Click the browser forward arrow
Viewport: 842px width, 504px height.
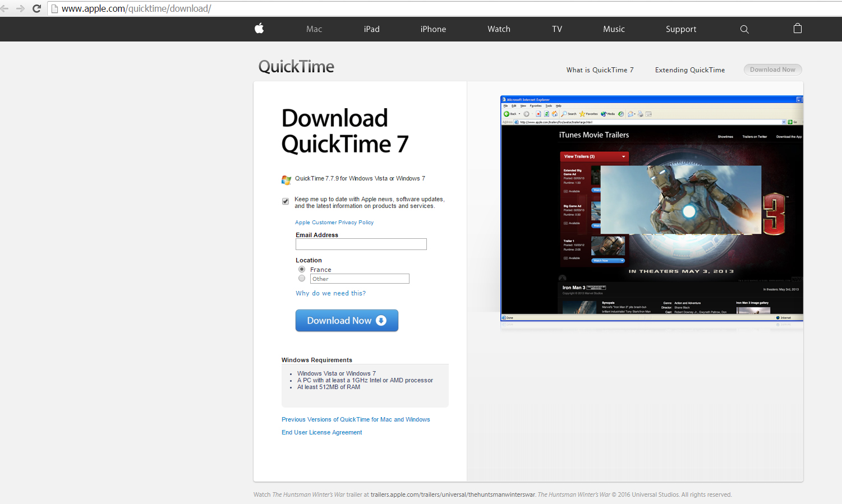[20, 8]
